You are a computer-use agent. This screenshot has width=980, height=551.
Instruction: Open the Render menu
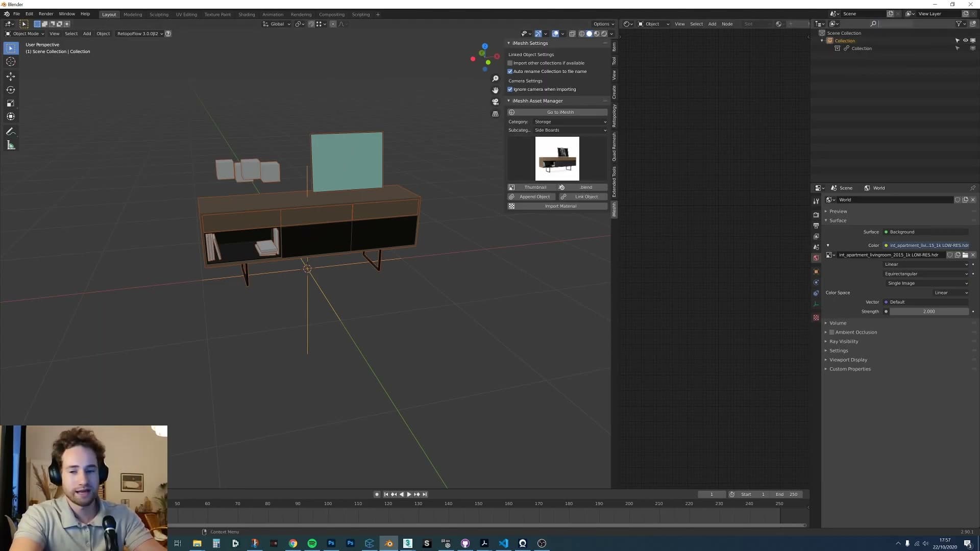[x=46, y=14]
